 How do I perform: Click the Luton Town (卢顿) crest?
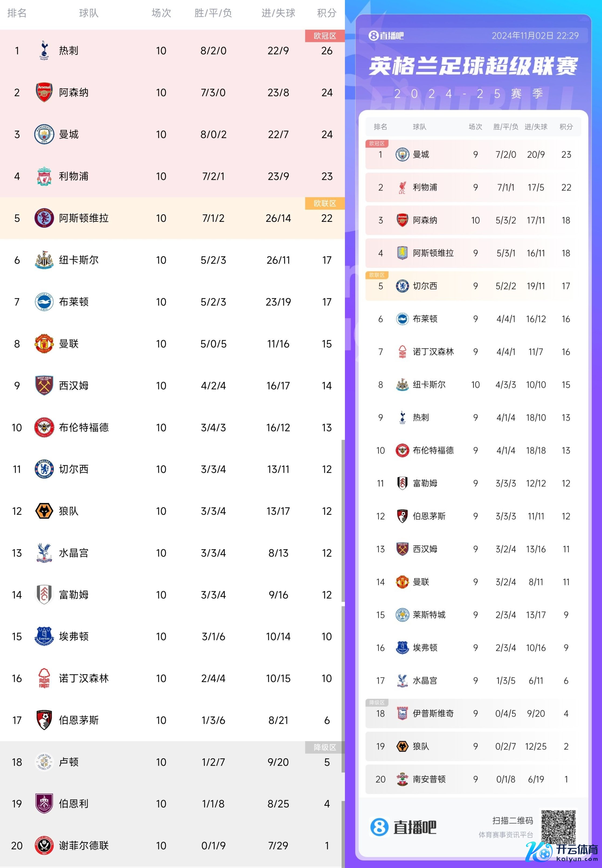coord(44,762)
